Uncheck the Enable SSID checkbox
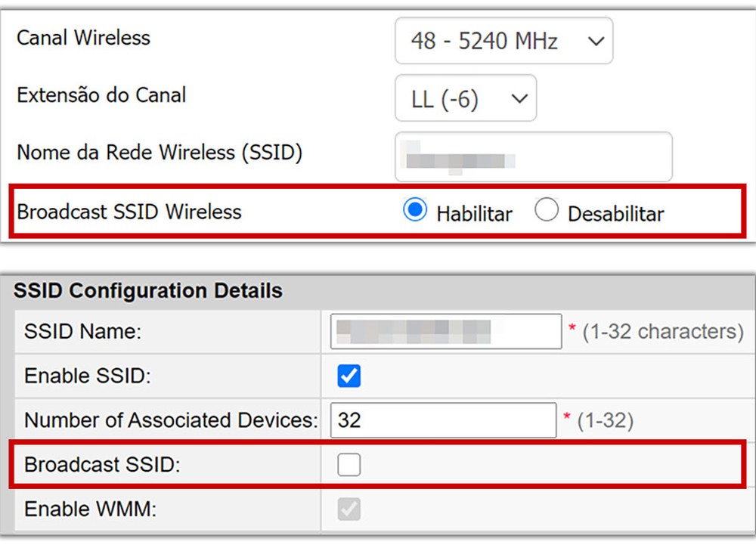This screenshot has width=756, height=548. pyautogui.click(x=348, y=376)
